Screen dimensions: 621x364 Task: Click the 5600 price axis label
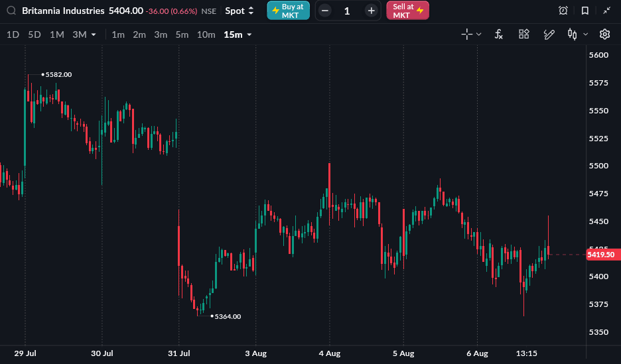click(598, 55)
